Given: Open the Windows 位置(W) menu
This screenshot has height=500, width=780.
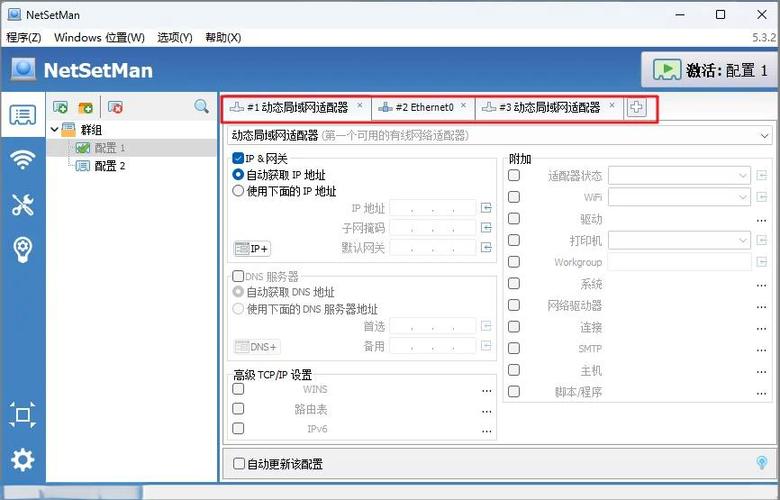Looking at the screenshot, I should click(x=99, y=37).
